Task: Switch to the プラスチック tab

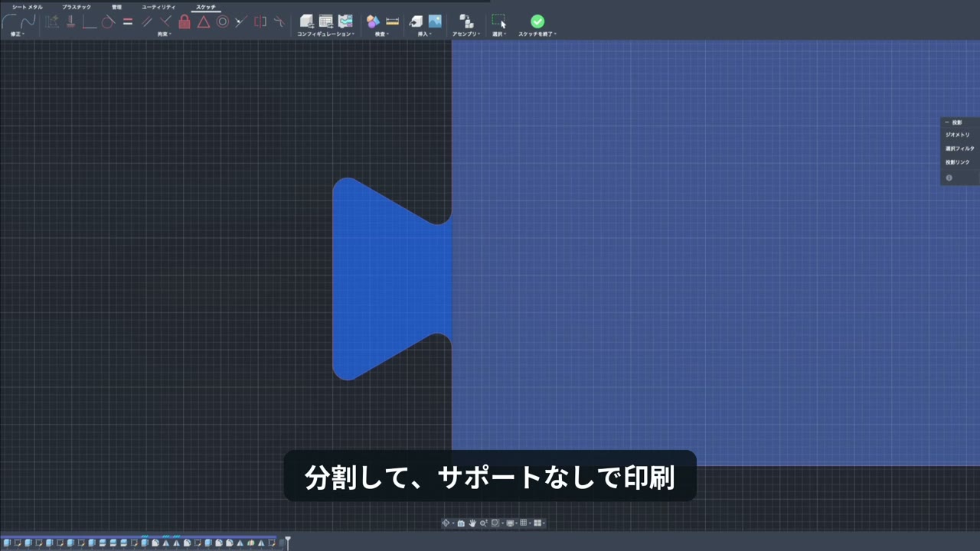Action: click(x=77, y=7)
